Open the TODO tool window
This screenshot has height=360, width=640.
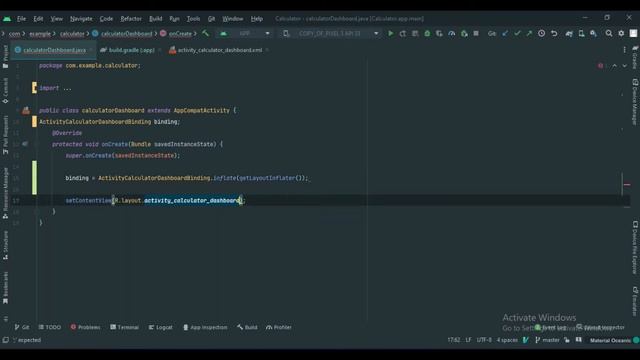pyautogui.click(x=50, y=327)
